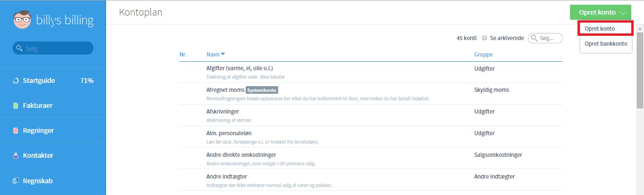Choose Opret konto from the dropdown menu
The width and height of the screenshot is (644, 195).
point(606,28)
